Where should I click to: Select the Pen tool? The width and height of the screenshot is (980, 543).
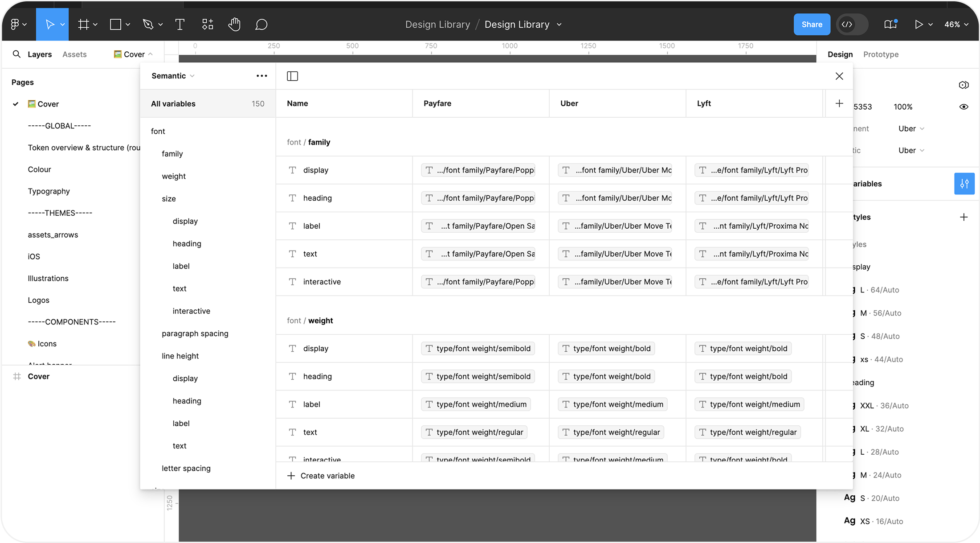click(148, 25)
